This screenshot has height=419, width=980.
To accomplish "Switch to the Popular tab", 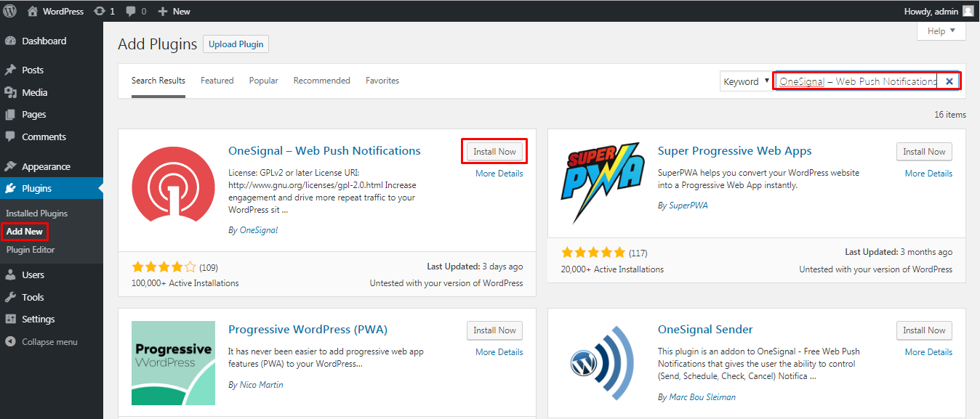I will [x=264, y=81].
